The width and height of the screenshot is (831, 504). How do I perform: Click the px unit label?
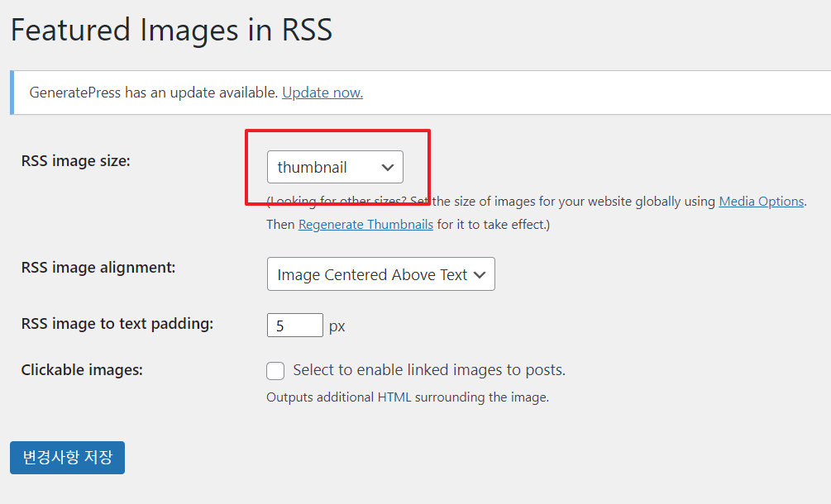[x=337, y=326]
